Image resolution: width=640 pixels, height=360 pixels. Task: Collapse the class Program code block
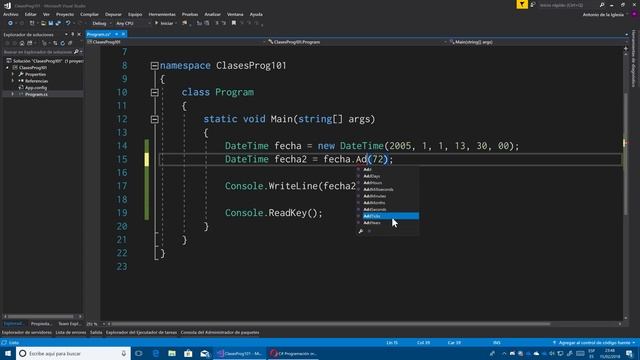click(x=154, y=93)
